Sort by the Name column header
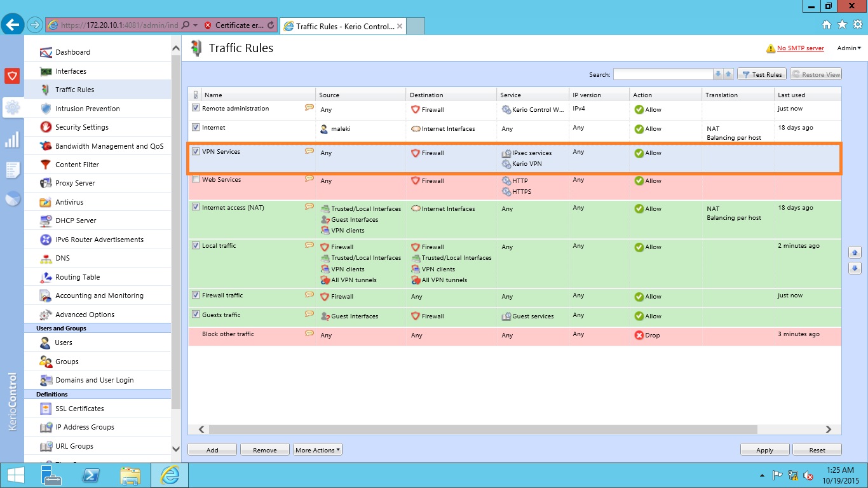Screen dimensions: 868x488 click(x=259, y=95)
